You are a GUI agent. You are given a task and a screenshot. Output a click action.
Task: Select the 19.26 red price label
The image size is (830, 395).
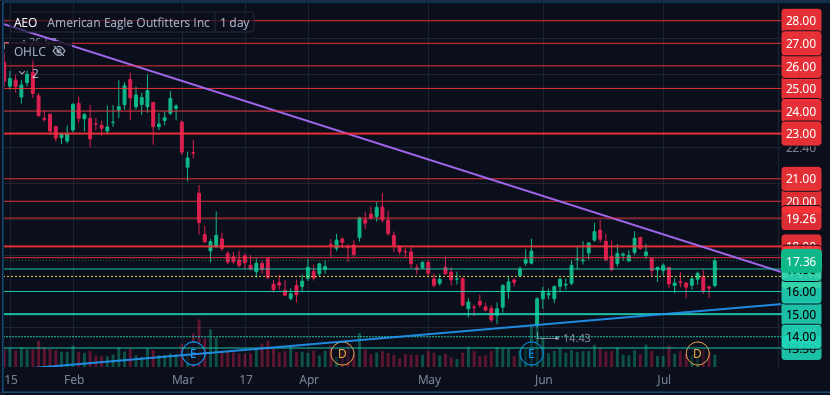(x=801, y=218)
